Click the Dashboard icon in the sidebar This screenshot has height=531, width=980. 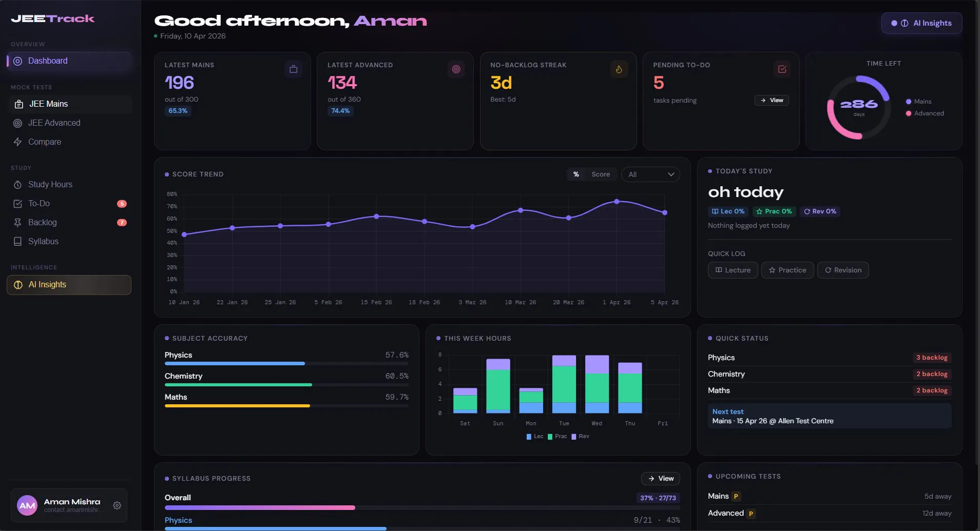[17, 61]
